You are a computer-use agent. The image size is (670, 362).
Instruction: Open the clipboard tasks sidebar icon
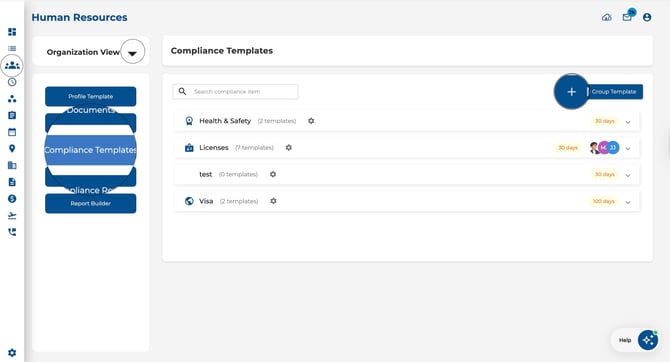12,115
